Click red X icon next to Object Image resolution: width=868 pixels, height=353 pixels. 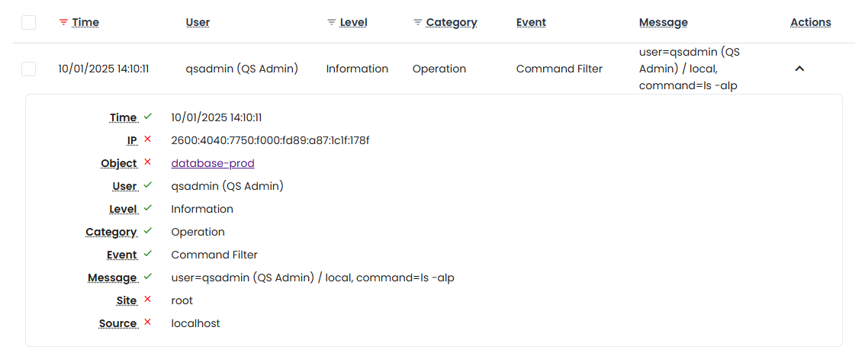[148, 162]
